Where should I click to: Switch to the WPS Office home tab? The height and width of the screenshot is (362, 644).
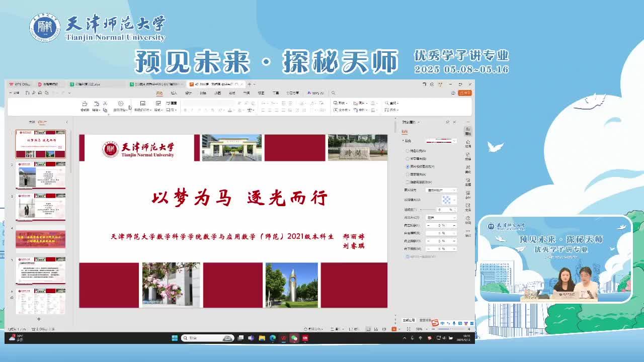point(20,84)
